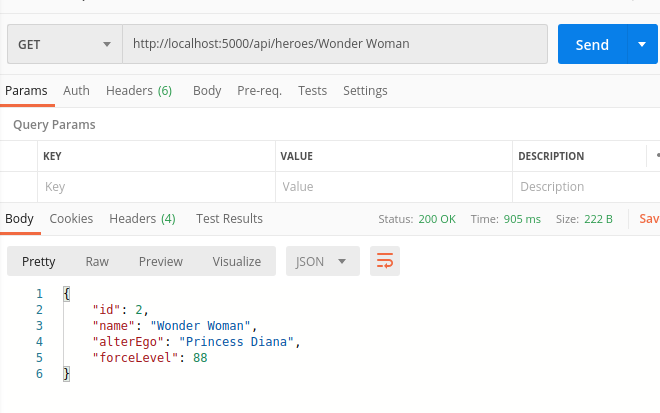Click the Send button
The image size is (660, 413).
click(x=591, y=44)
